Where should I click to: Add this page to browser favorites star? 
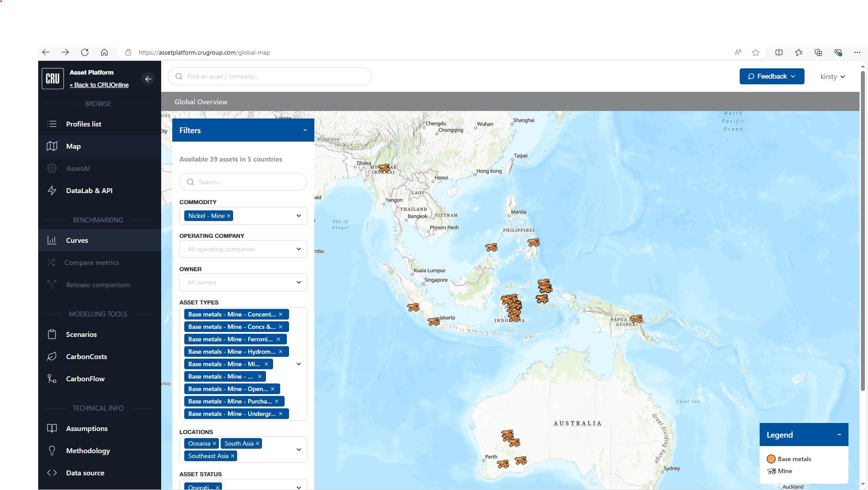tap(756, 52)
